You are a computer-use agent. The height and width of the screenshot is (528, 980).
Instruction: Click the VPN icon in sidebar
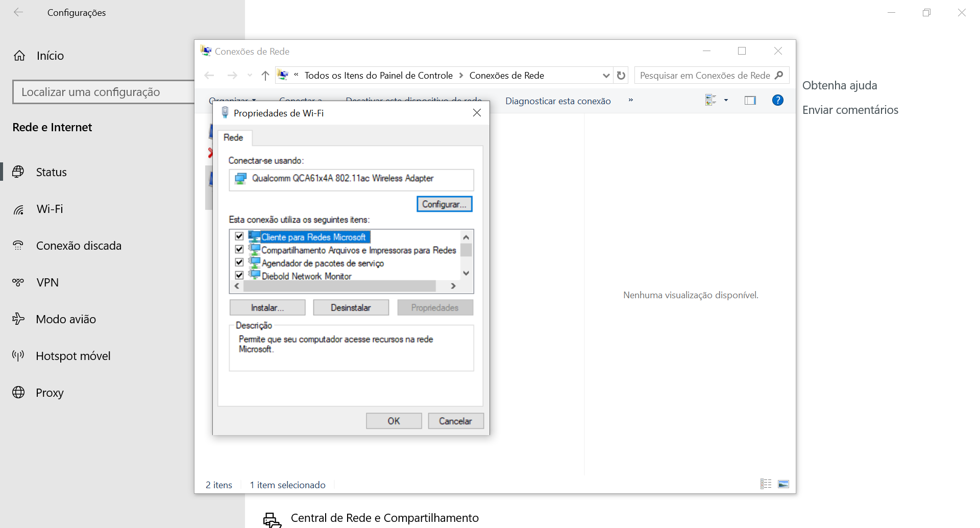pyautogui.click(x=18, y=282)
